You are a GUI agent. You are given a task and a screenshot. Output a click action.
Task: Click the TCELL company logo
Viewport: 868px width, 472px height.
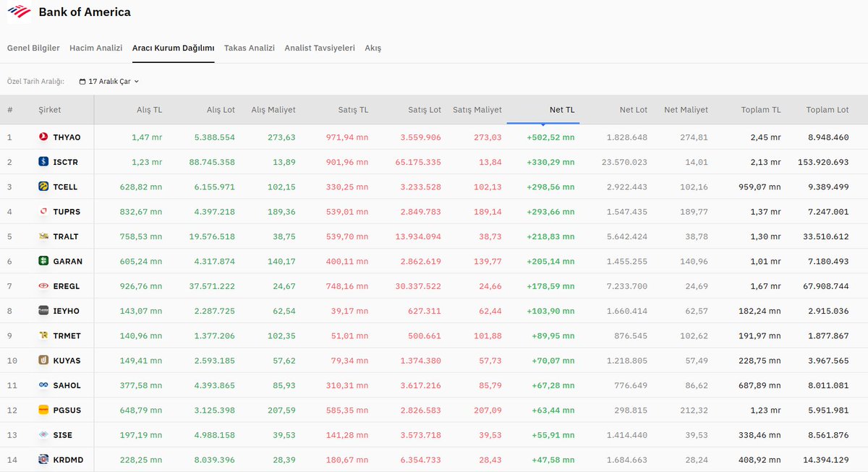[44, 186]
